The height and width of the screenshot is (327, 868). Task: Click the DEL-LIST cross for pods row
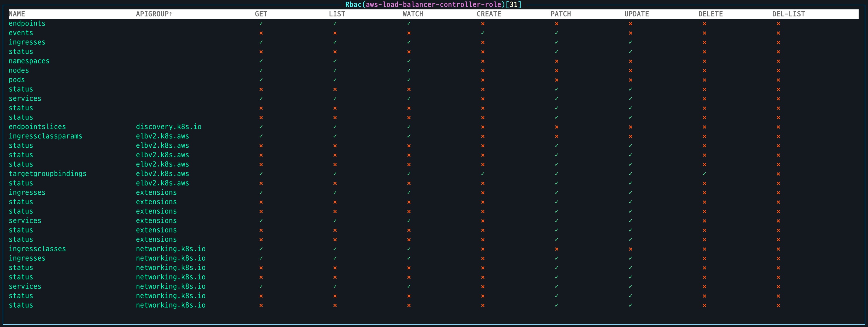click(778, 80)
